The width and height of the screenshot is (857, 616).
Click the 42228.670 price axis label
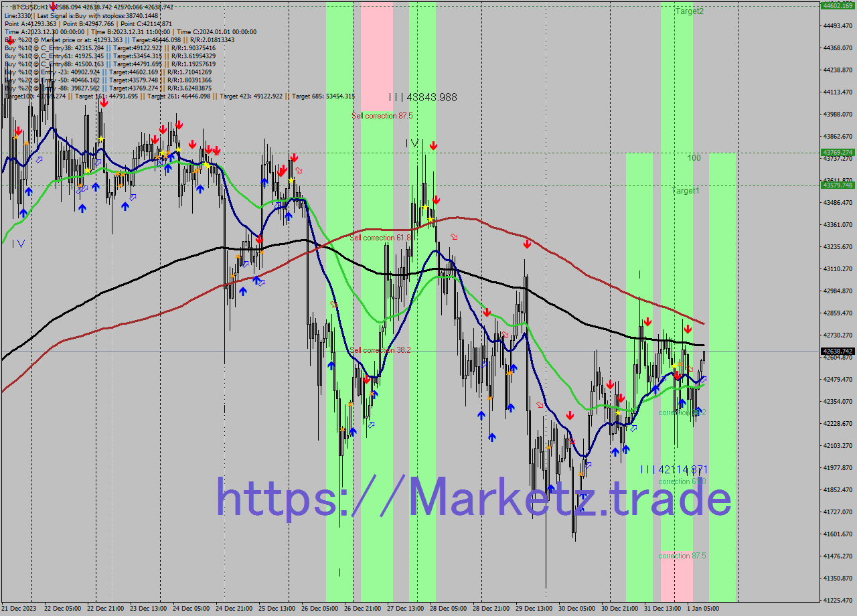coord(839,424)
